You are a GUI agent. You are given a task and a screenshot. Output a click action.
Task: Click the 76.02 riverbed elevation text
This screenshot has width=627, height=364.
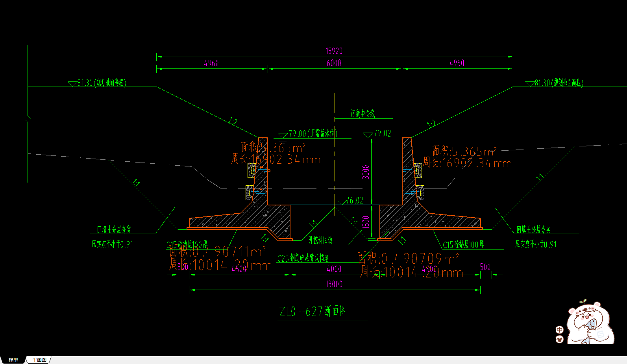click(355, 201)
